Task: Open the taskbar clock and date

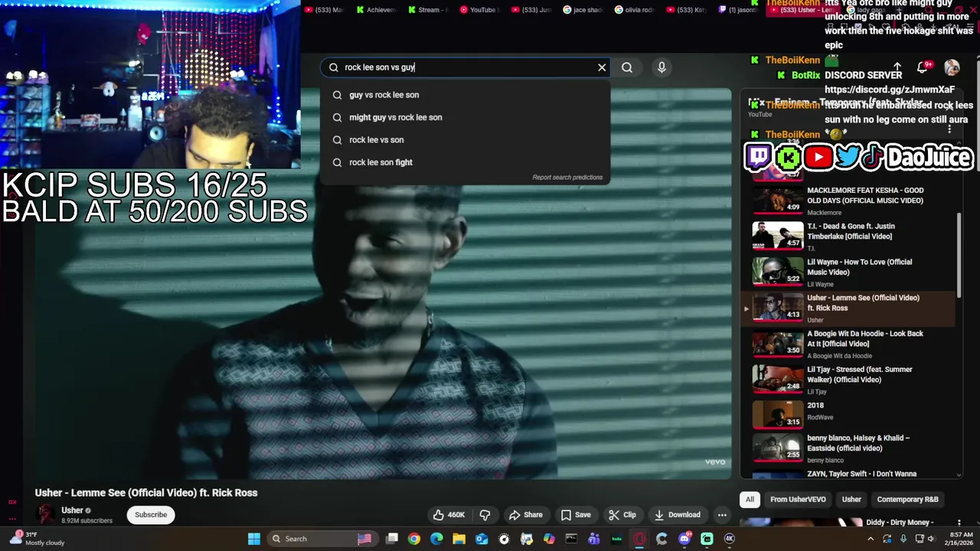Action: (957, 539)
